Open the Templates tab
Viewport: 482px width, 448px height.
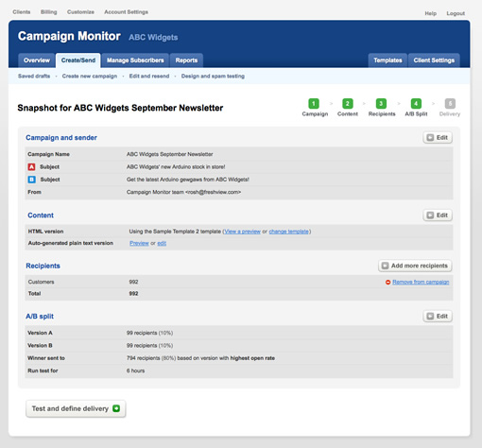coord(387,60)
